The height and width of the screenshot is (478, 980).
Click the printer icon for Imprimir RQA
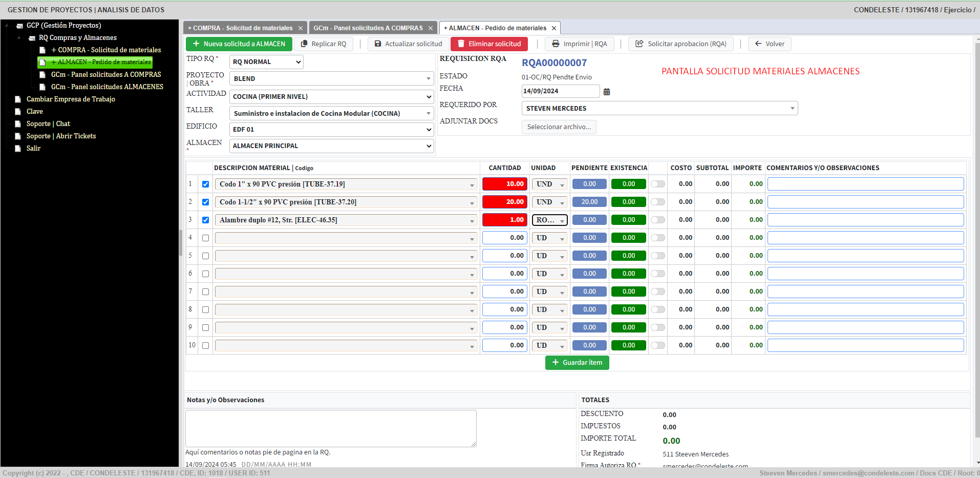tap(556, 44)
